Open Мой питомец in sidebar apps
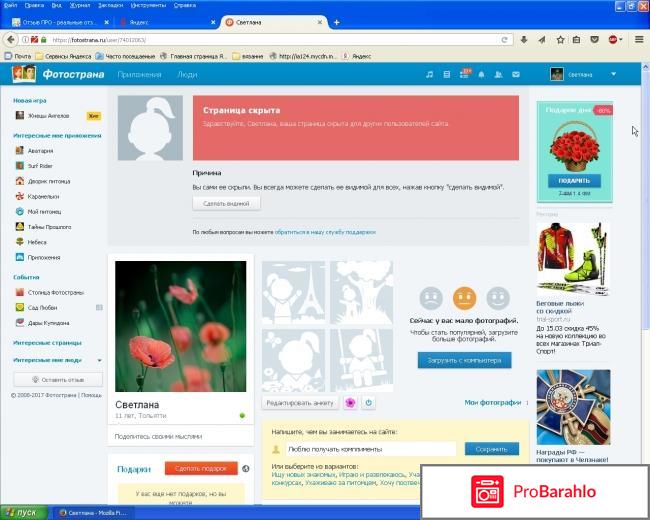650x520 pixels. [44, 211]
